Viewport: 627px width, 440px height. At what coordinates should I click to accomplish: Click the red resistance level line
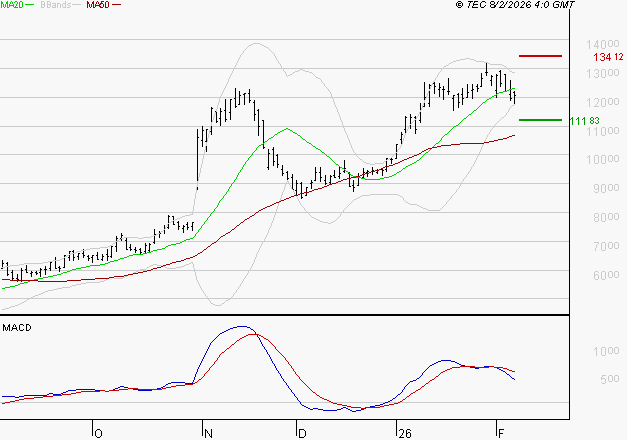[540, 56]
